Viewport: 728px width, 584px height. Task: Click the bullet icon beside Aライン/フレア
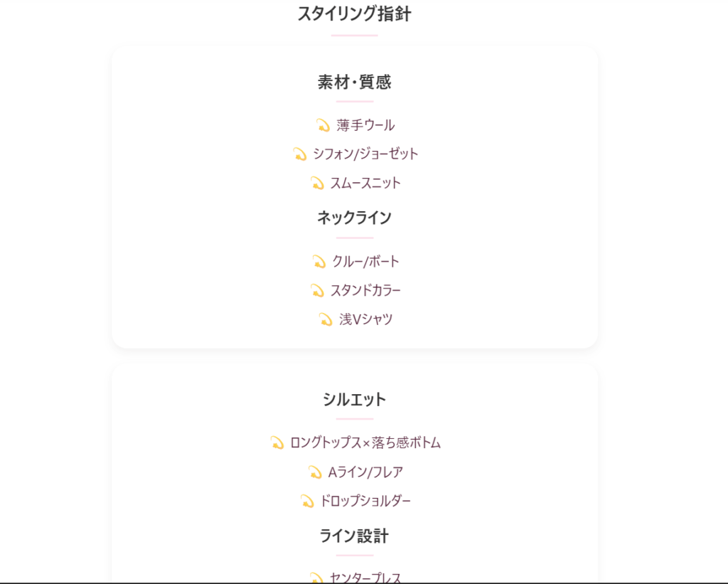click(315, 472)
